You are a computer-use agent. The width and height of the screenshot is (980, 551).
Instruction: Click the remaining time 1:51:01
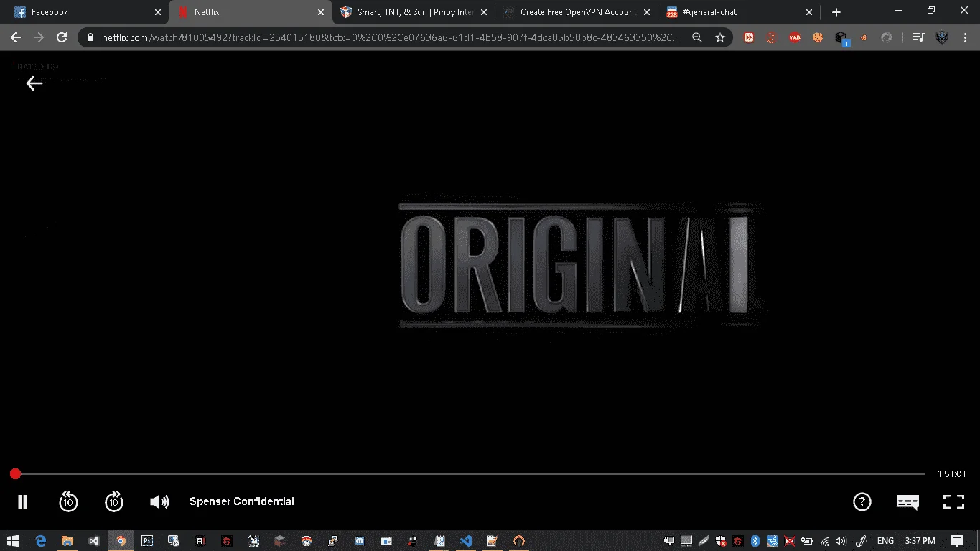tap(951, 474)
